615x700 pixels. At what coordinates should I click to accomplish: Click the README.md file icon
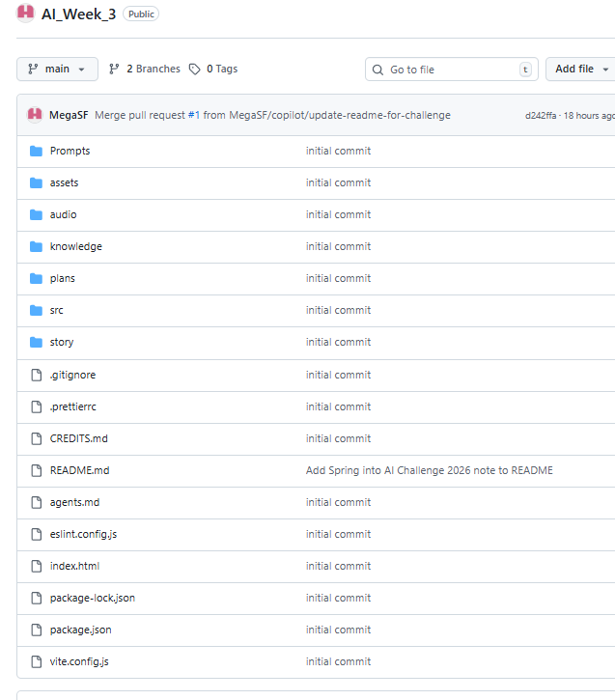pos(36,470)
